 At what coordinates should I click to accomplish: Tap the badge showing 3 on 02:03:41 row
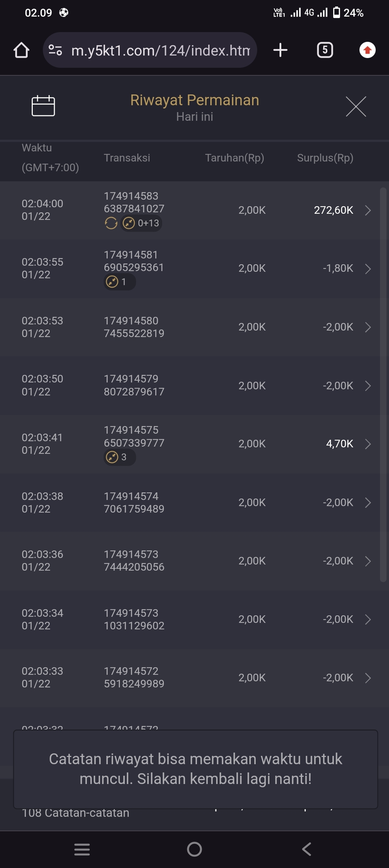119,457
